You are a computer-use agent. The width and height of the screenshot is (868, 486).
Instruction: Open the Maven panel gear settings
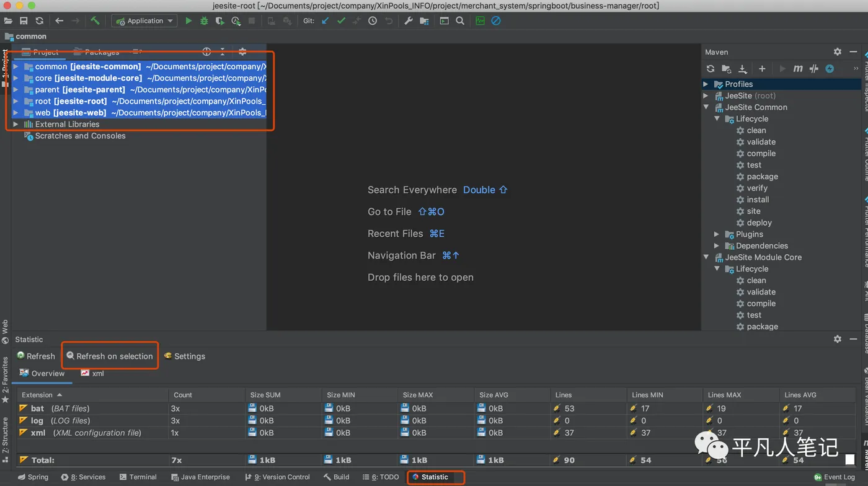(x=838, y=52)
